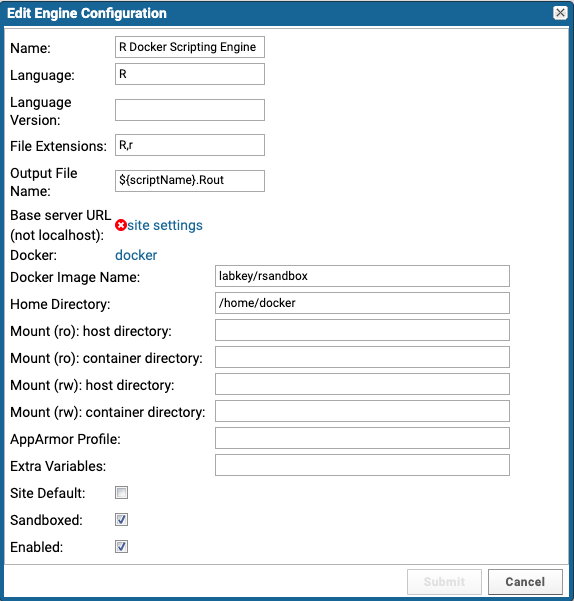This screenshot has height=601, width=574.
Task: Close the Edit Engine Configuration dialog
Action: (560, 13)
